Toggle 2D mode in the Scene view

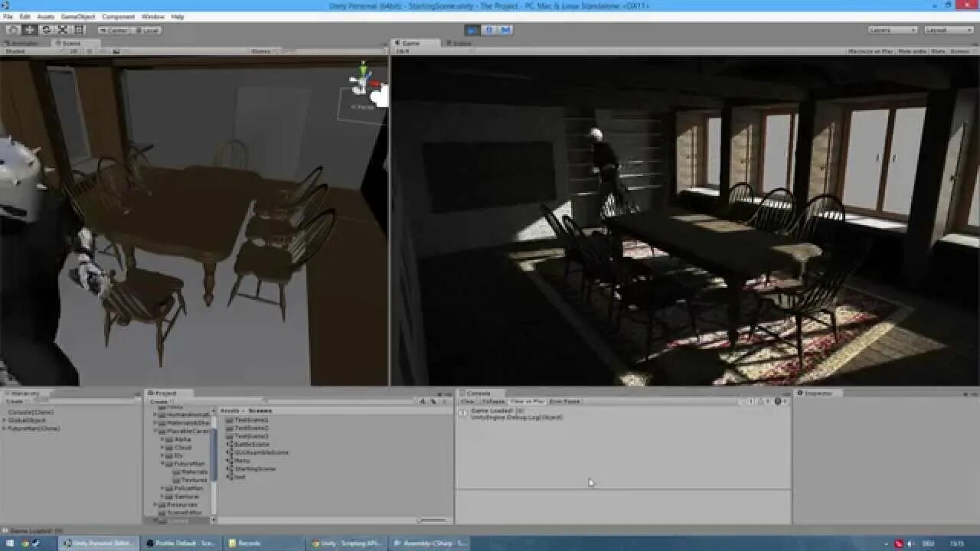[75, 51]
